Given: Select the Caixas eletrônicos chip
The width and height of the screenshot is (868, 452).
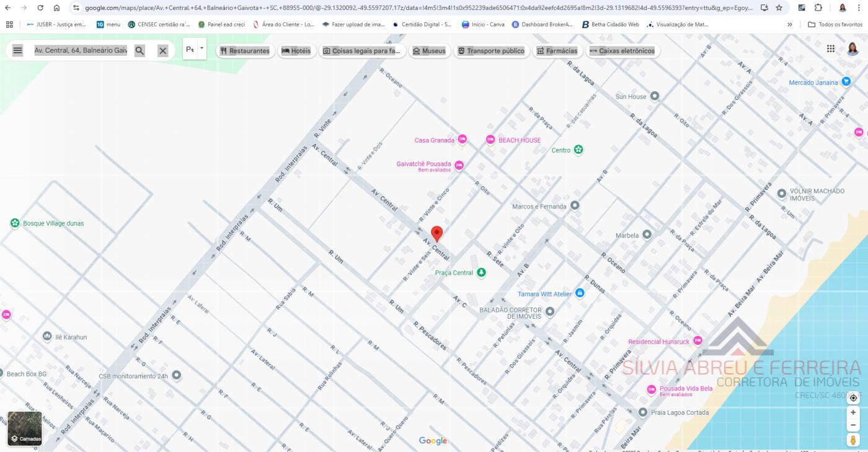Looking at the screenshot, I should tap(622, 51).
